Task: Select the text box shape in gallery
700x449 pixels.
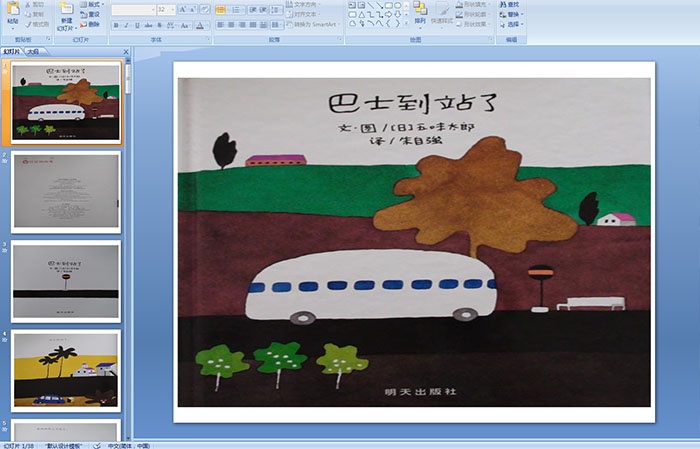Action: [x=352, y=5]
